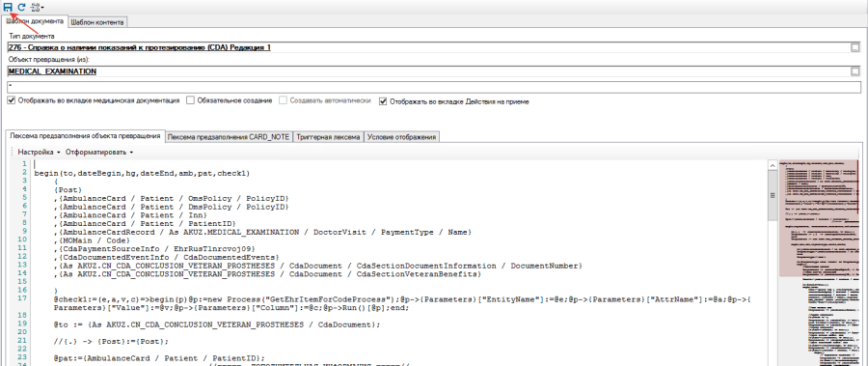Click the code editor split handle icon

(x=772, y=195)
